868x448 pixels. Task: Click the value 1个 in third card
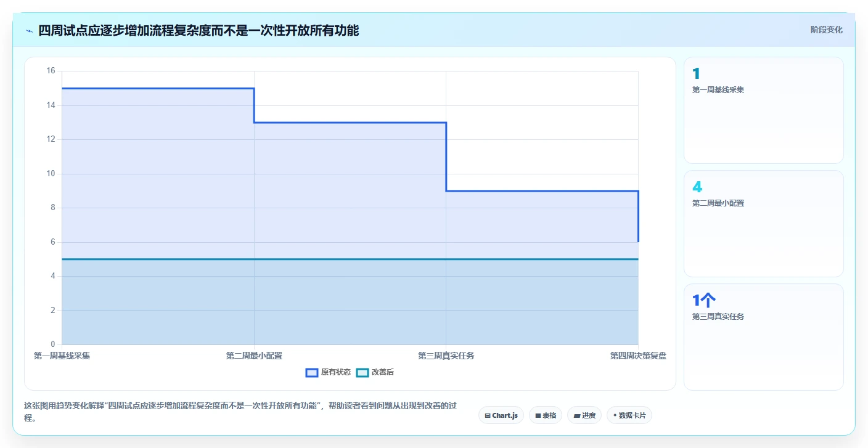pyautogui.click(x=704, y=300)
